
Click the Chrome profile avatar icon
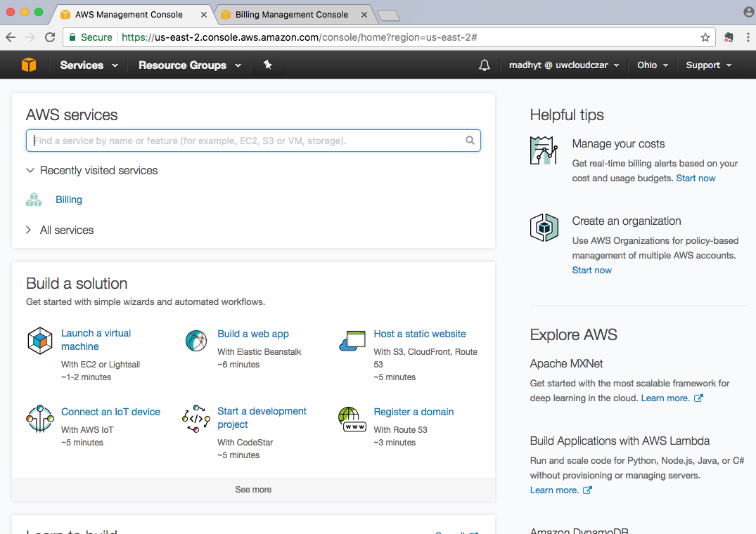749,12
